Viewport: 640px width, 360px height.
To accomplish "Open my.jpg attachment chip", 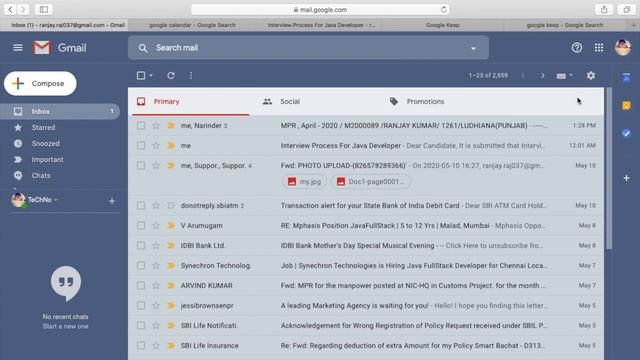I will [304, 182].
